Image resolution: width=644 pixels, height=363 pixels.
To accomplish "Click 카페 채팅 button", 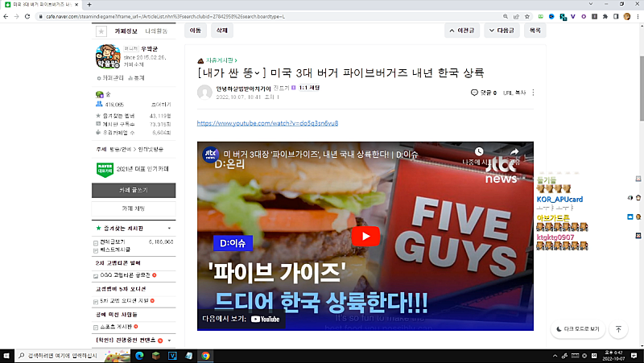I will click(x=134, y=208).
